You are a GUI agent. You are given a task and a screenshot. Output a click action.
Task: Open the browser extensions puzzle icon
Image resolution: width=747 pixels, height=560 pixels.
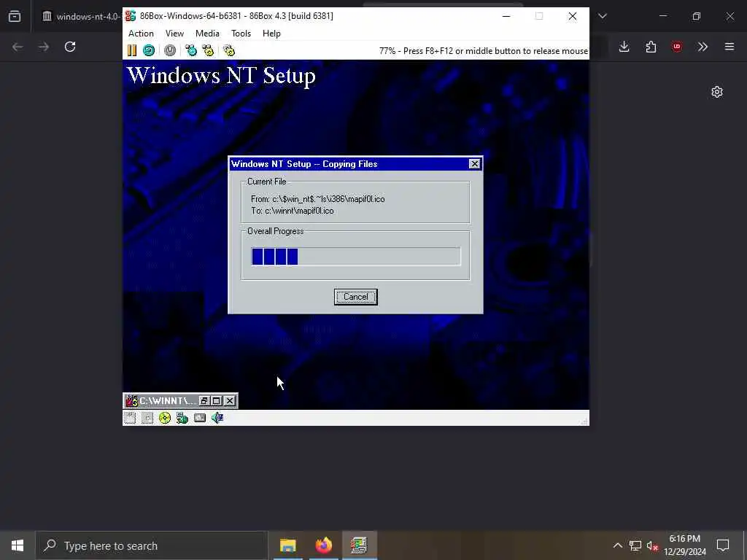[x=651, y=47]
